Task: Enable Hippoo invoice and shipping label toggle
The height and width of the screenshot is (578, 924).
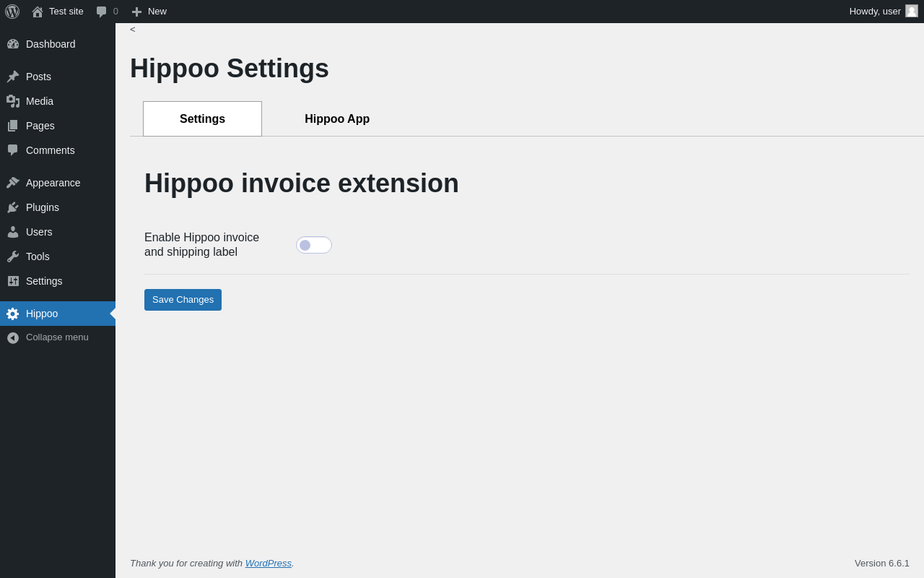Action: (314, 245)
